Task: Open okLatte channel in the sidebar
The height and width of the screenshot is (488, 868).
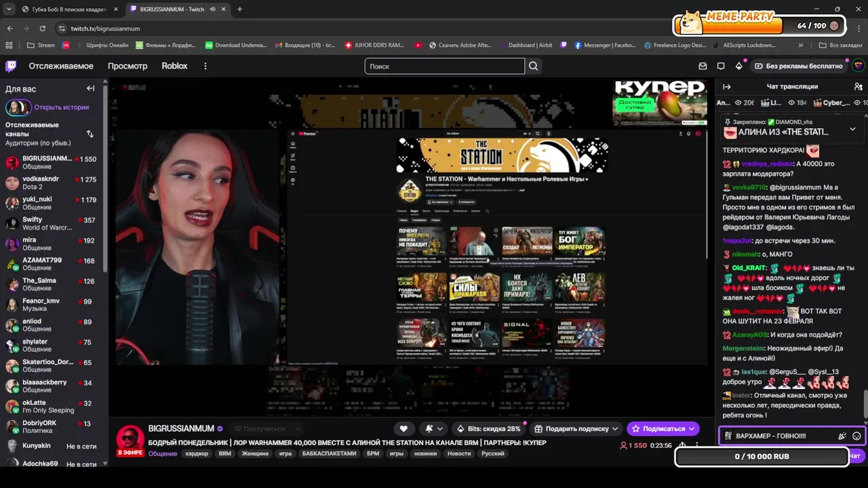Action: (x=53, y=406)
